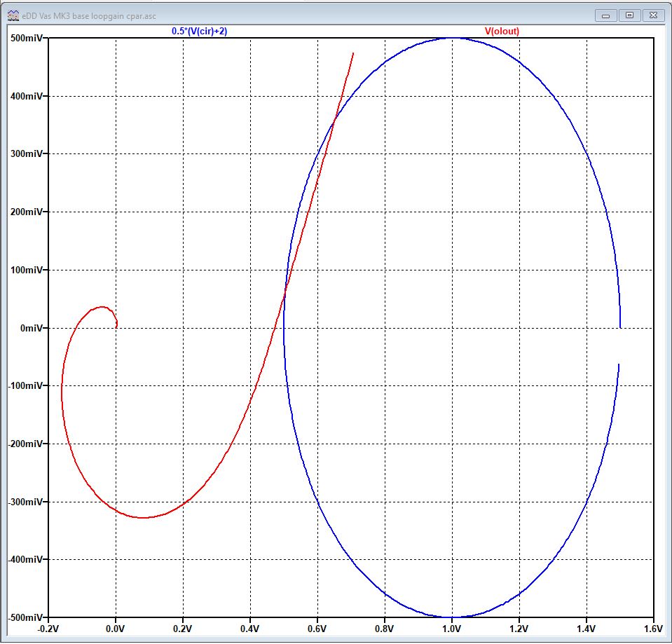
Task: Click the 400miV vertical axis label
Action: (x=27, y=97)
